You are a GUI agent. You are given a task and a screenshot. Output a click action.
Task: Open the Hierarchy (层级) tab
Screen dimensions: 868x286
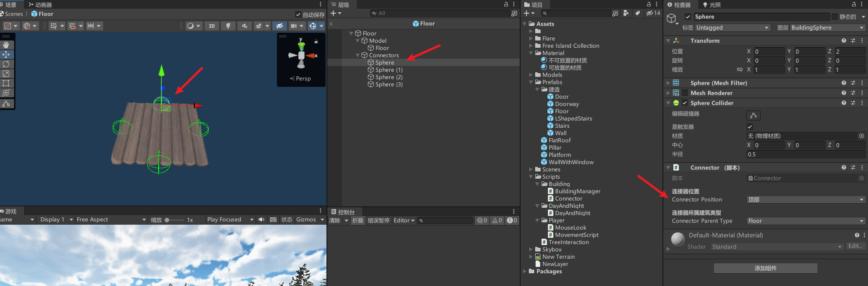tap(341, 5)
